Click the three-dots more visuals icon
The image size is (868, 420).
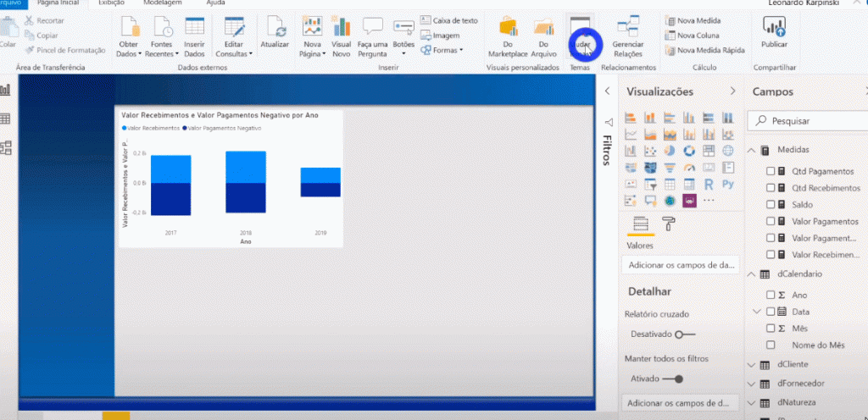(x=709, y=201)
